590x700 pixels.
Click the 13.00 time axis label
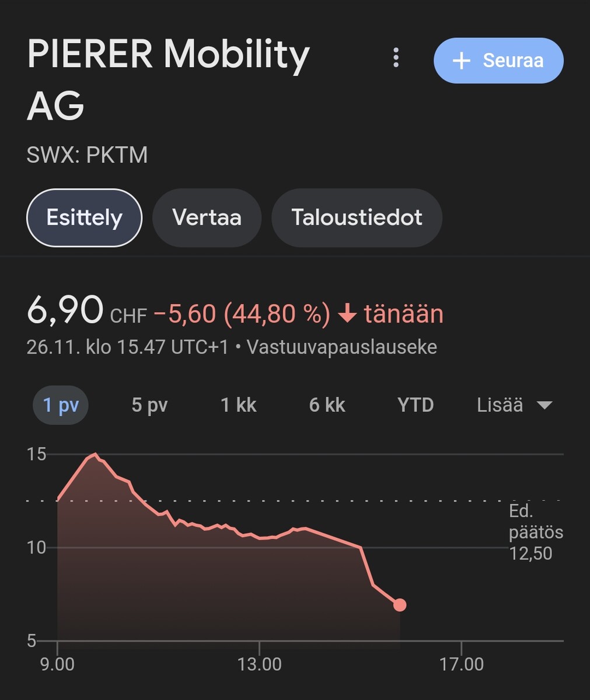pos(259,664)
